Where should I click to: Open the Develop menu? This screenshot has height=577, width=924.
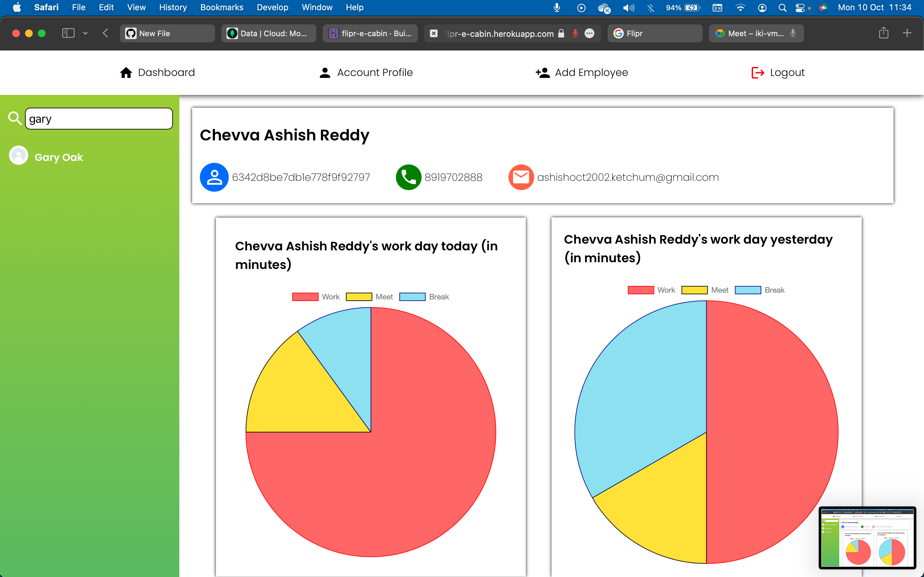(x=272, y=7)
